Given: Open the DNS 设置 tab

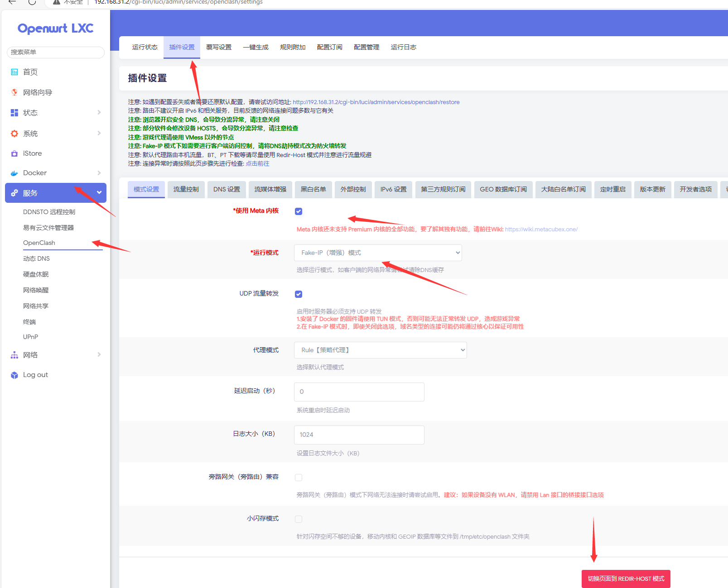Looking at the screenshot, I should pos(227,189).
